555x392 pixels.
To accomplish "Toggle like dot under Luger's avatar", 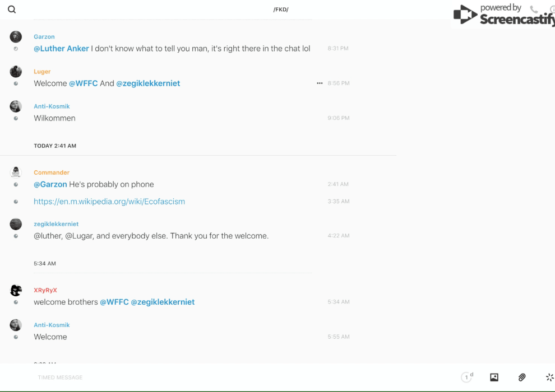I will [x=16, y=83].
